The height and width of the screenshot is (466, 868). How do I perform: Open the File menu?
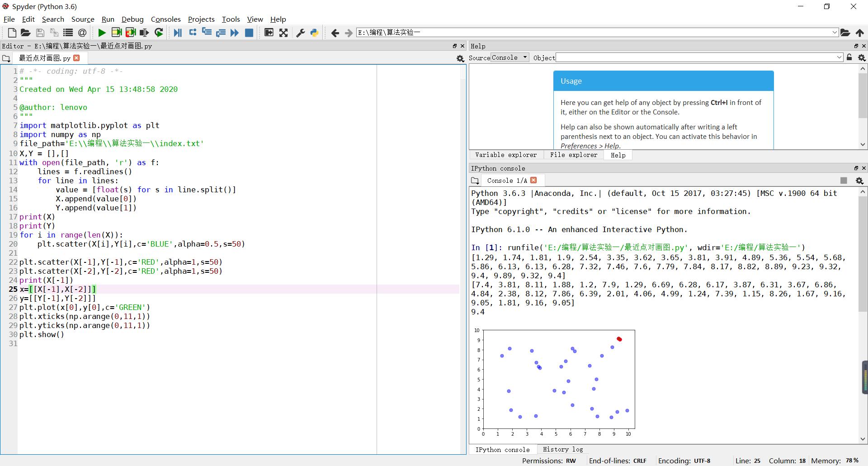pos(9,19)
